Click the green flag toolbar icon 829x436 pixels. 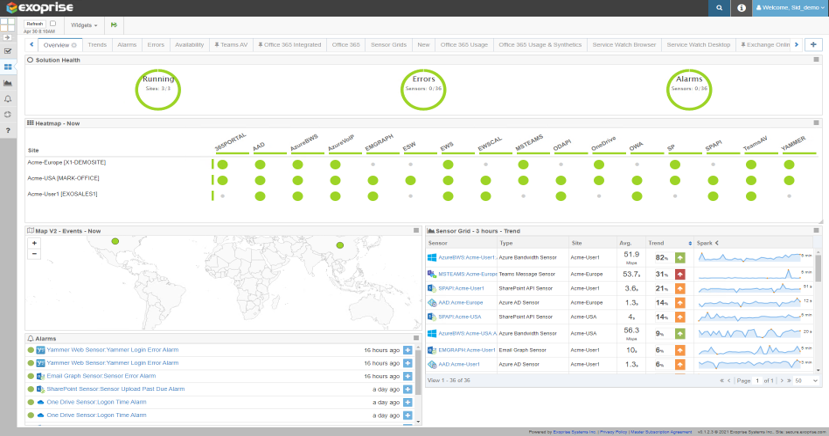point(114,25)
